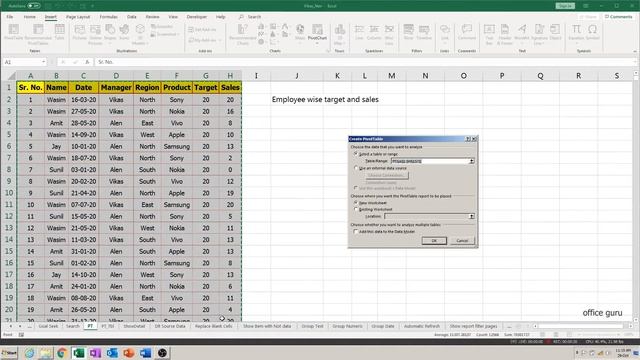The image size is (640, 360).
Task: Click the Header & Footer icon
Action: [x=505, y=33]
